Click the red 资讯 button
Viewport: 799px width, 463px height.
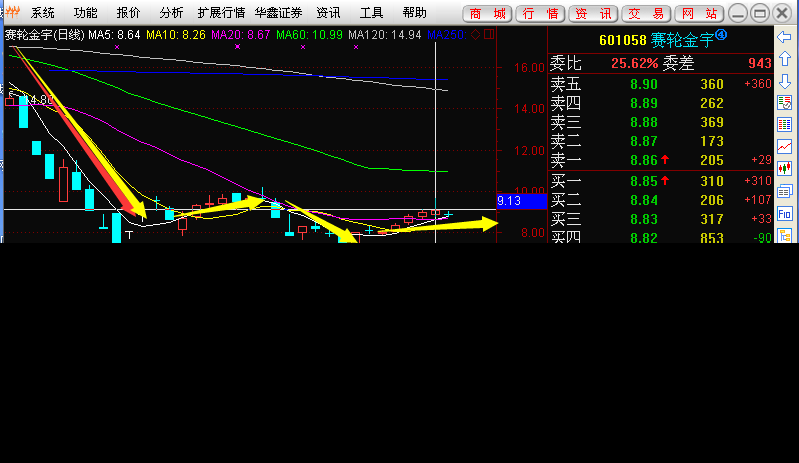(594, 14)
